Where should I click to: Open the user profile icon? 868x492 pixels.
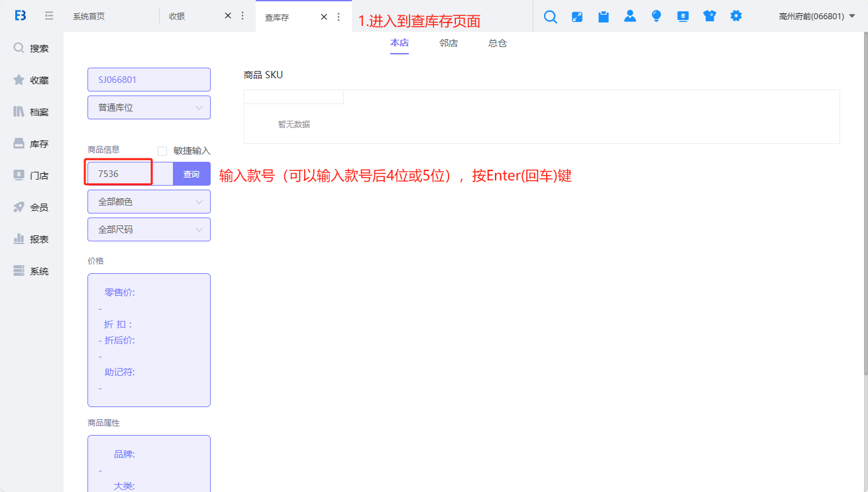point(630,16)
